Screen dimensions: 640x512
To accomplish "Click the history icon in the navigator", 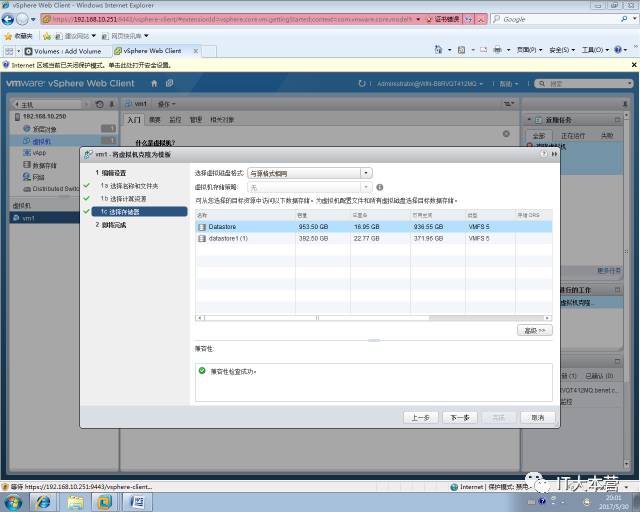I will [100, 105].
